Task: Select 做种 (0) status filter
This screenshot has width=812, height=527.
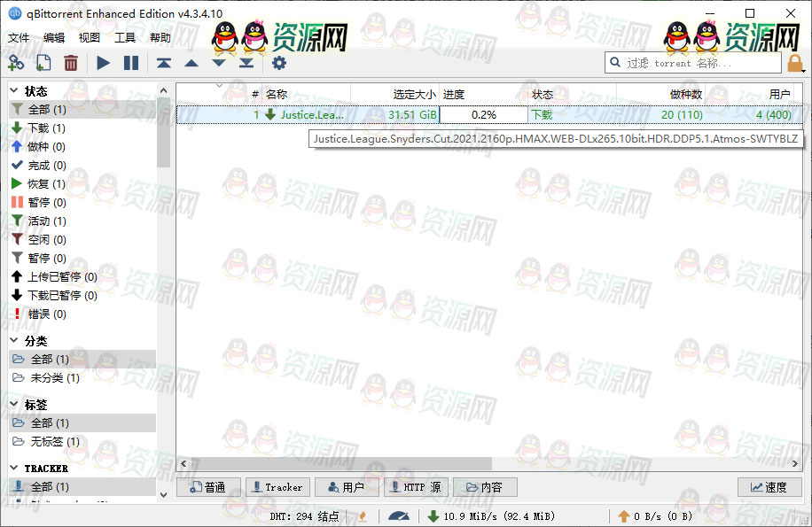Action: coord(82,146)
